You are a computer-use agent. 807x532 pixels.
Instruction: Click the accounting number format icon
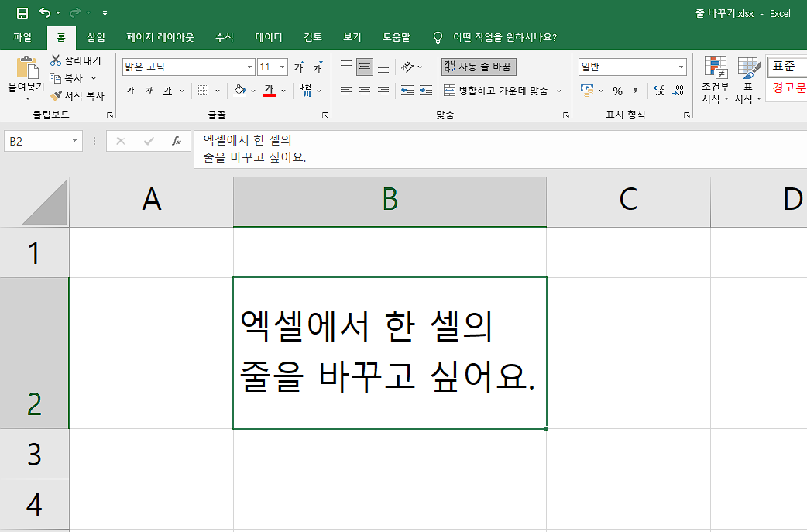[x=587, y=91]
